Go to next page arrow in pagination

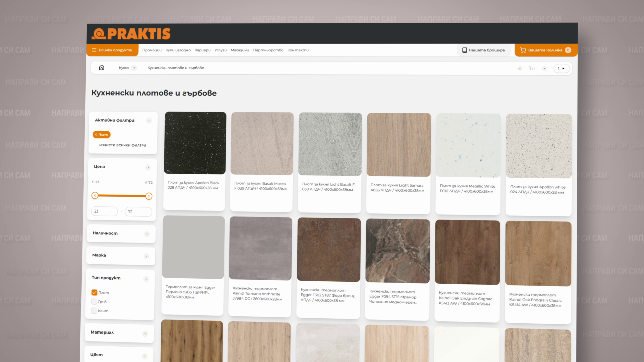coord(544,68)
